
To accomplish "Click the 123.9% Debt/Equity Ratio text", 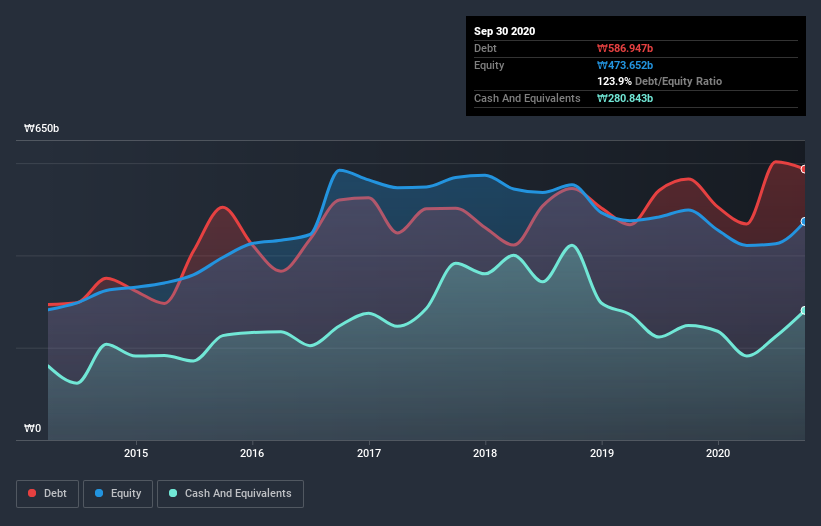I will [660, 82].
